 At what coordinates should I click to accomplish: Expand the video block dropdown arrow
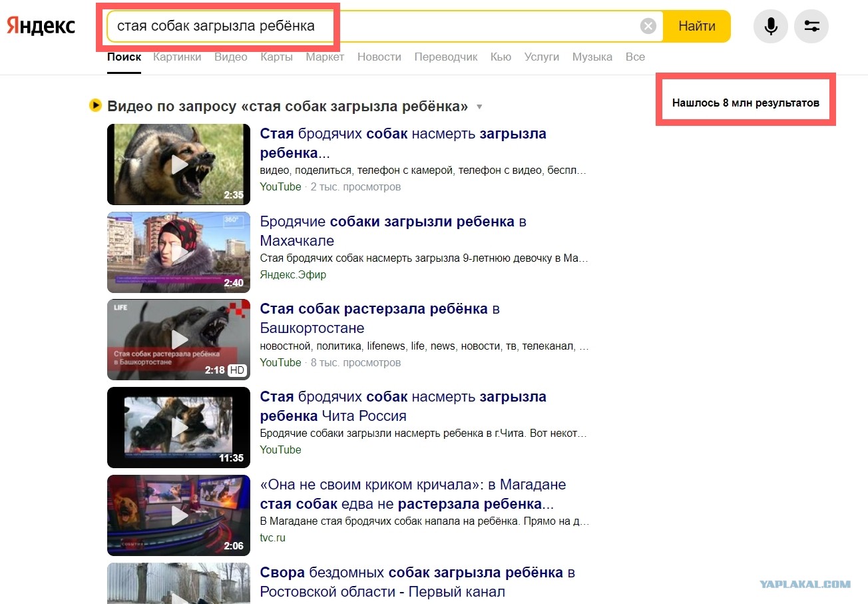pyautogui.click(x=479, y=107)
